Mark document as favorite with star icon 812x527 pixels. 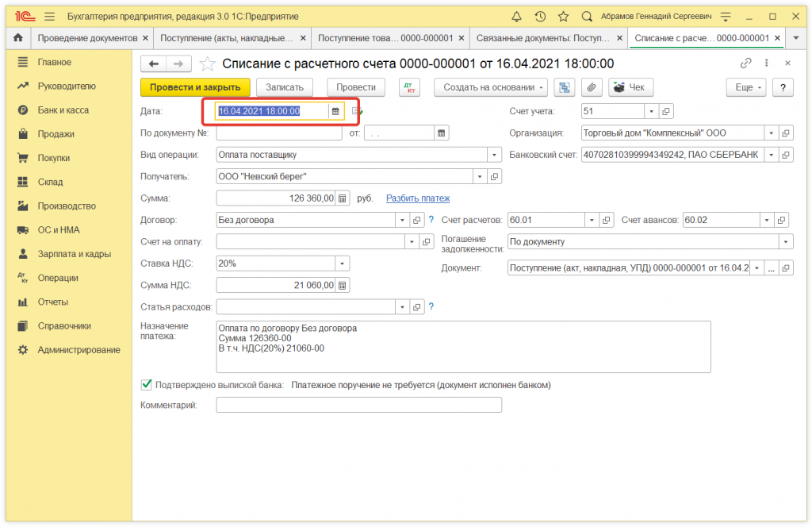[x=207, y=64]
